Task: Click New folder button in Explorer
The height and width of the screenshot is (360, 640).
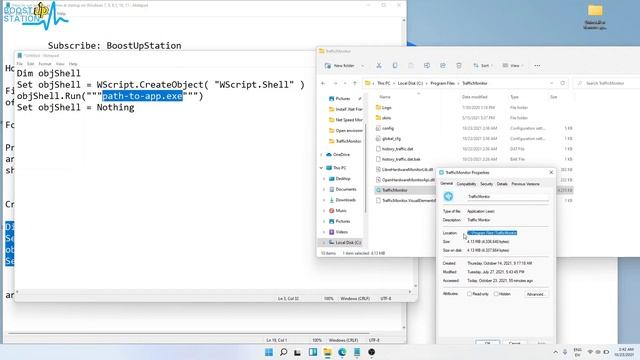Action: [340, 66]
